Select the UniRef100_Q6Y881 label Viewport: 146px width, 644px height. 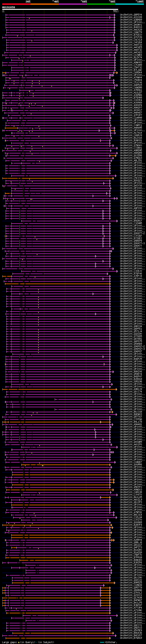[131, 339]
